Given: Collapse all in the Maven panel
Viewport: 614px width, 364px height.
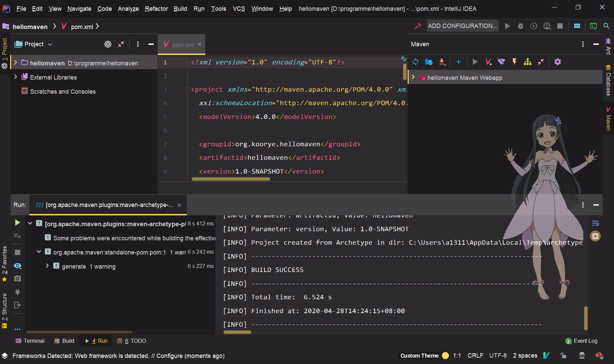Looking at the screenshot, I should coord(541,62).
